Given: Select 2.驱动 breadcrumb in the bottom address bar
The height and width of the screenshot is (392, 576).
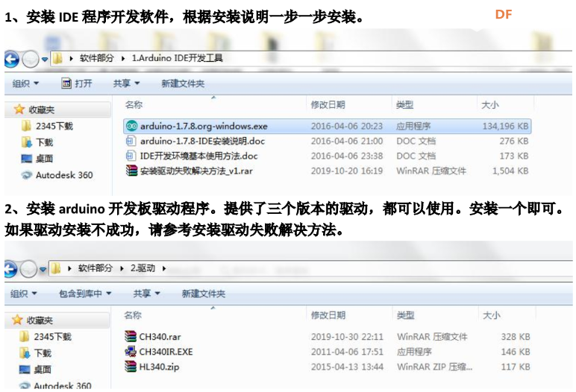Looking at the screenshot, I should pyautogui.click(x=143, y=268).
